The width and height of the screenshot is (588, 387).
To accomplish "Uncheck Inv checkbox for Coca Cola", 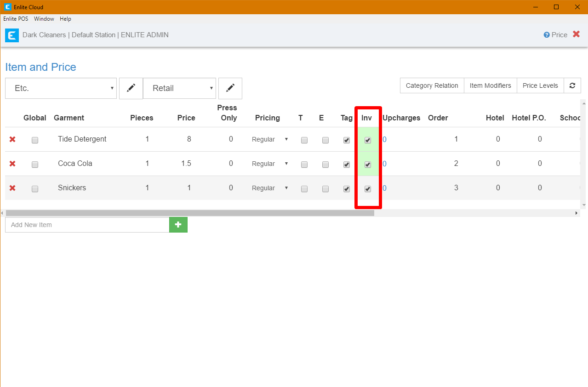I will [x=368, y=165].
